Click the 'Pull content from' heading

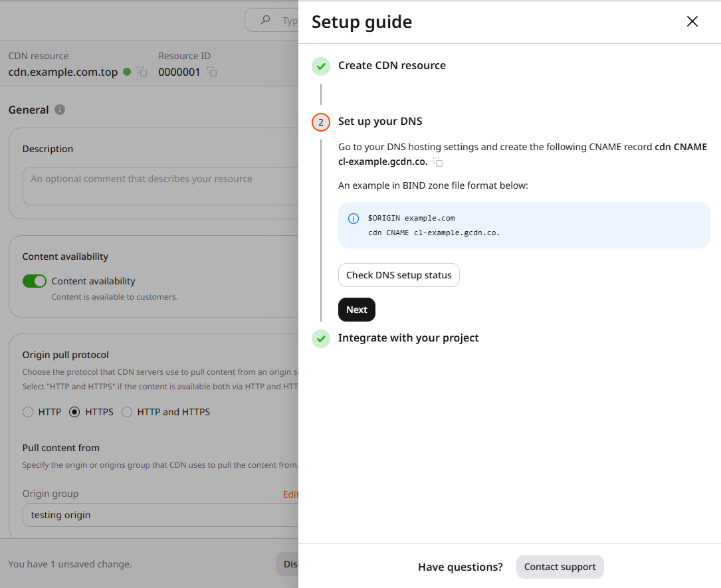(x=60, y=448)
